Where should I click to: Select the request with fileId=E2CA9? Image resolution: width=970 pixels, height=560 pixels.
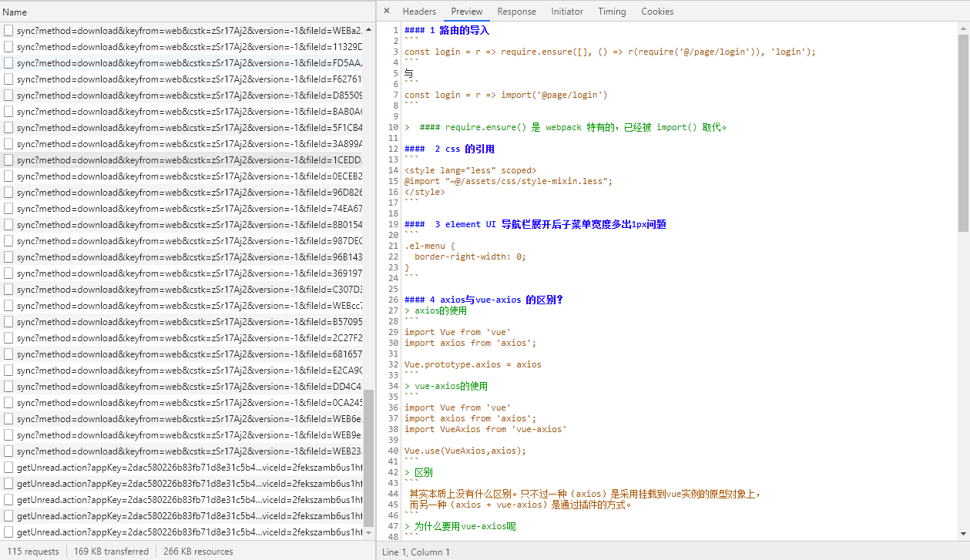(182, 370)
